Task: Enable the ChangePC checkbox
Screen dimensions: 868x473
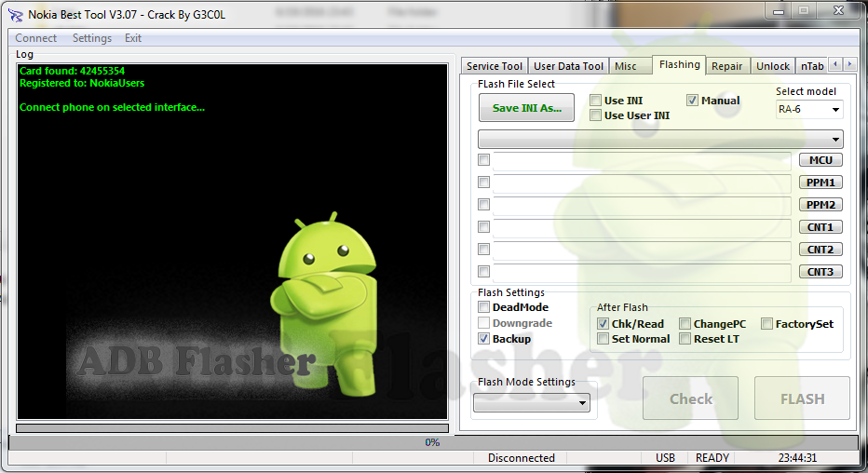Action: (685, 324)
